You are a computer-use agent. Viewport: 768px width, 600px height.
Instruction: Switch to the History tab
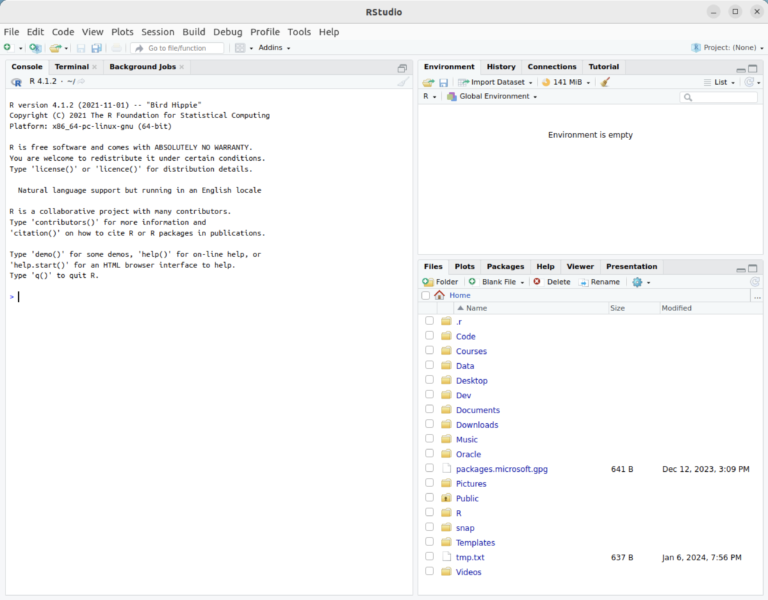[x=501, y=67]
